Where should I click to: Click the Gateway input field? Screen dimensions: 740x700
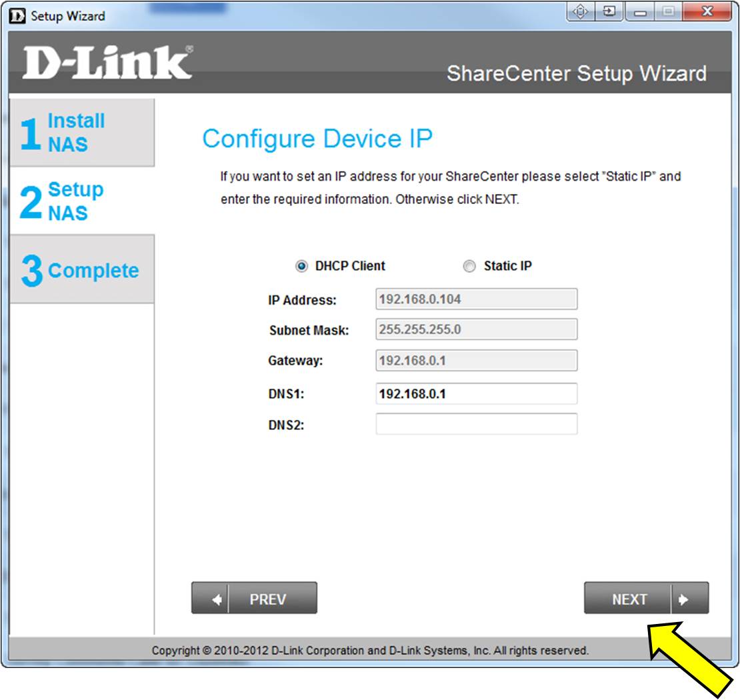tap(476, 361)
